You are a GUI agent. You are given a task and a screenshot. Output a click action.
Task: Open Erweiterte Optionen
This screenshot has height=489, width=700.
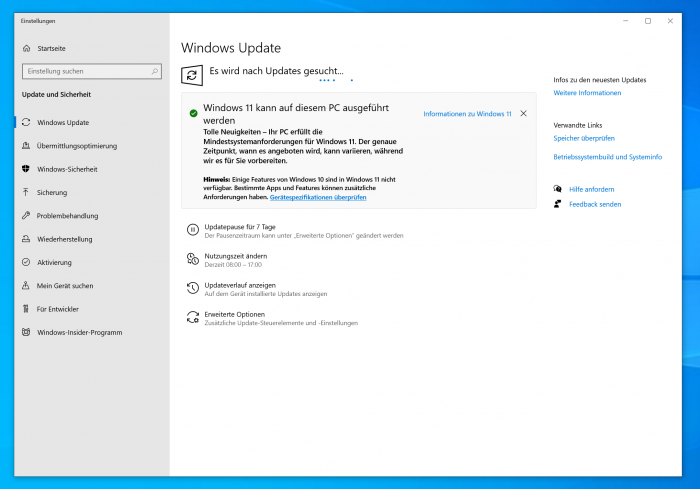[x=234, y=314]
